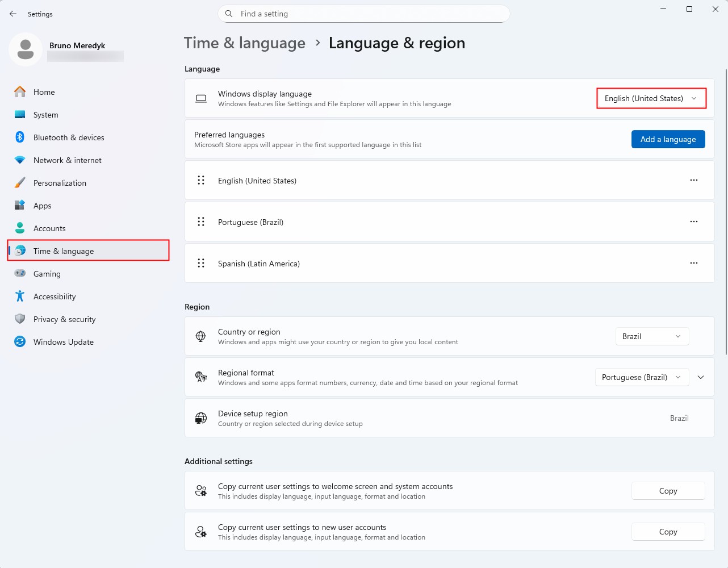Click the welcome screen copy settings icon
This screenshot has height=568, width=728.
click(201, 491)
